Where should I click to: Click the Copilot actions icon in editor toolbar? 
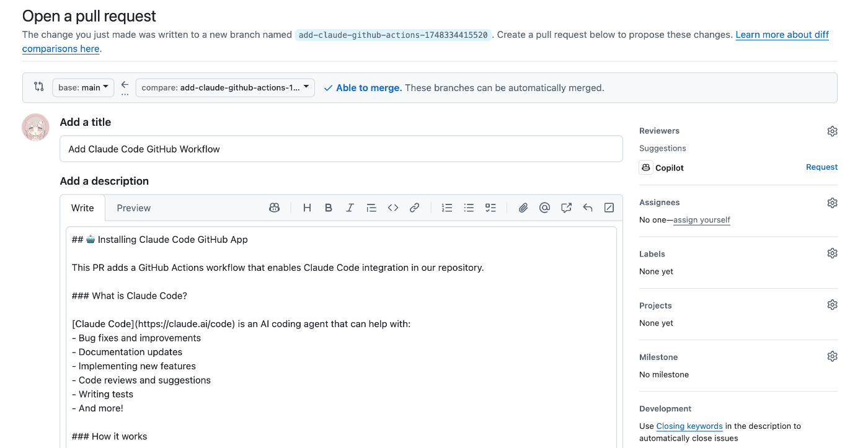pos(274,208)
